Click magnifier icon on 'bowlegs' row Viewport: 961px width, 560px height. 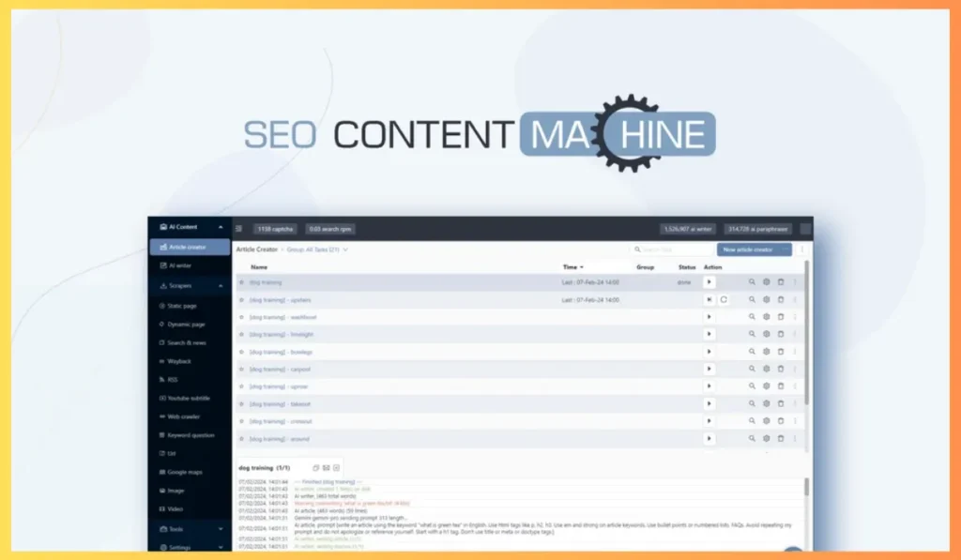(x=752, y=352)
